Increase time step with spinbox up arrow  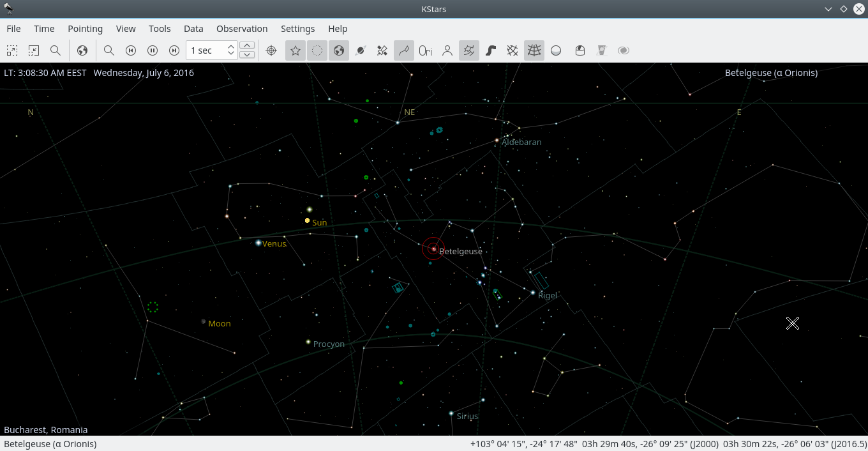[231, 46]
